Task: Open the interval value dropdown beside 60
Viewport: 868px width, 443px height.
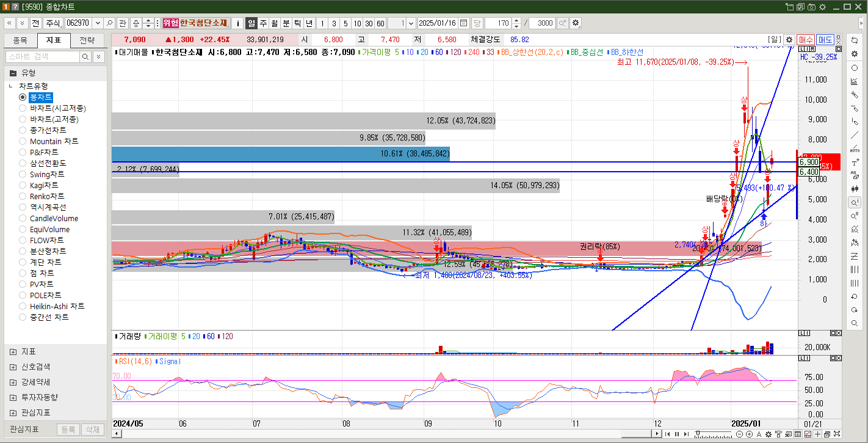Action: (x=410, y=23)
